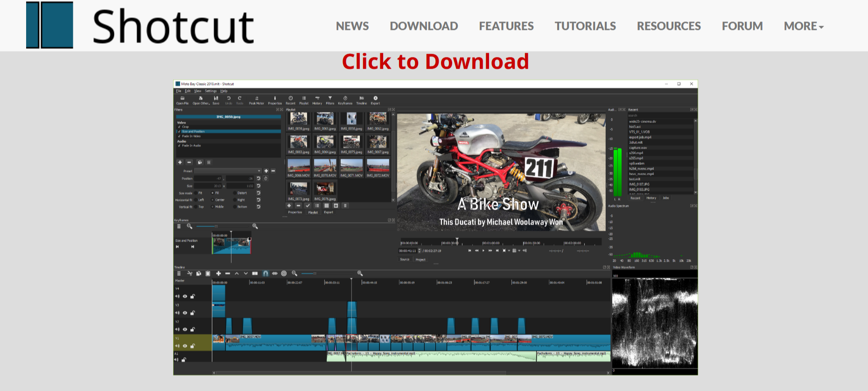This screenshot has width=868, height=391.
Task: Visit the FORUM link
Action: pyautogui.click(x=742, y=26)
